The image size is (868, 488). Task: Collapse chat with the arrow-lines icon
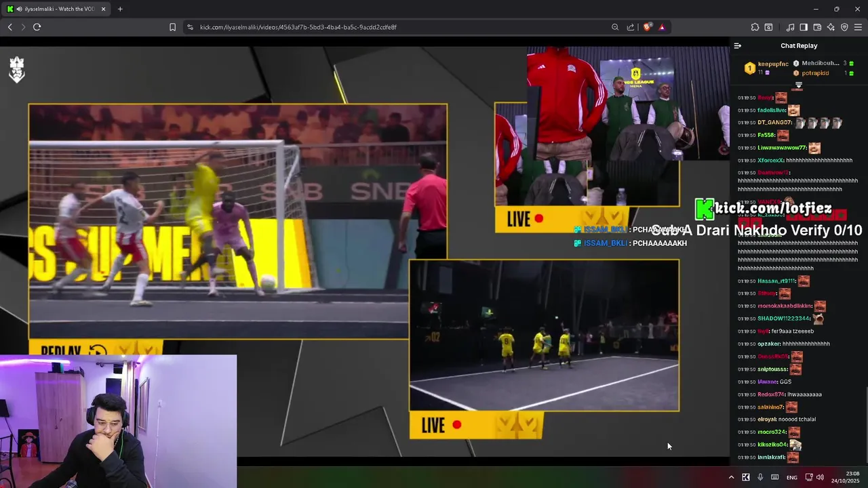738,46
